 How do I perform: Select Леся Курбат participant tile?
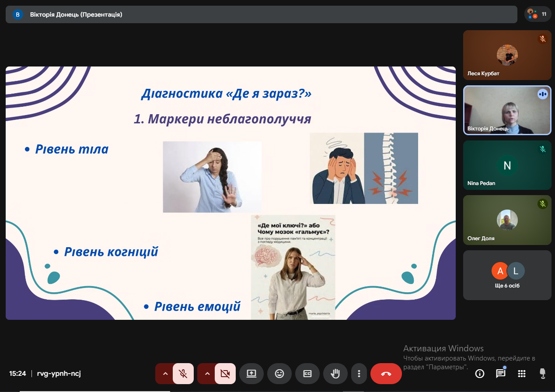point(507,55)
